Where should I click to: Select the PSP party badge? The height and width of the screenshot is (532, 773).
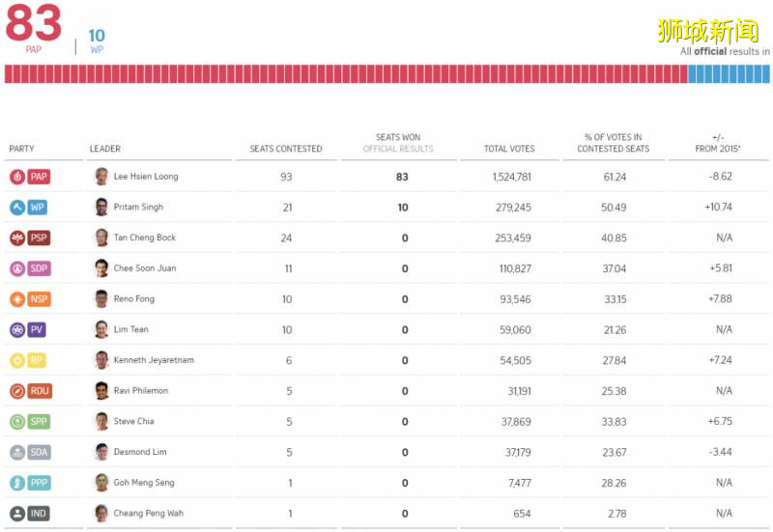29,238
